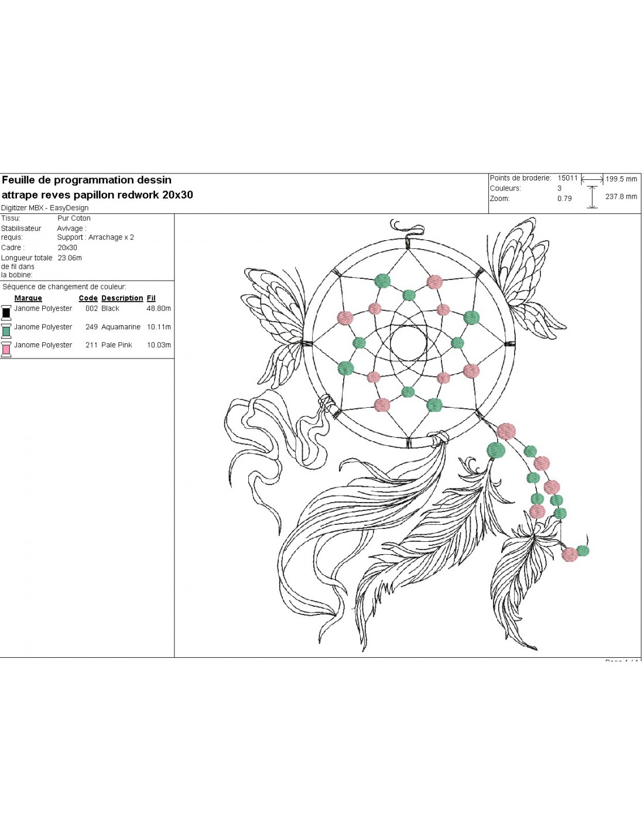
Task: Select the Pale Pink 211 thread row
Action: pos(93,345)
